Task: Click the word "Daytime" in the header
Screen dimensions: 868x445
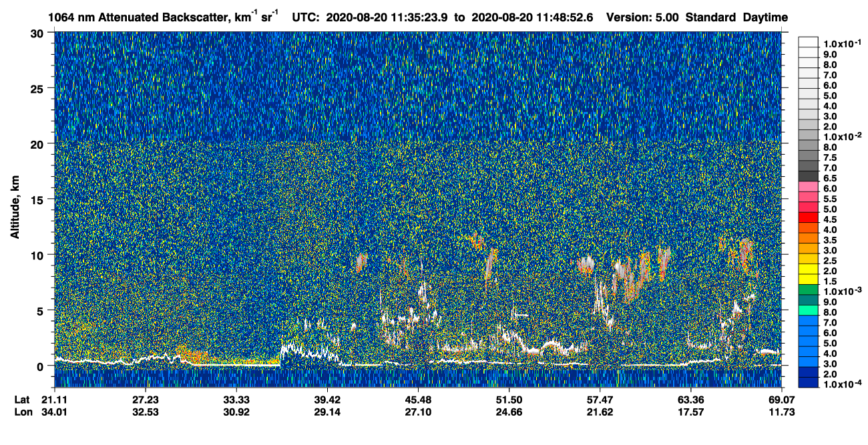Action: pyautogui.click(x=765, y=18)
